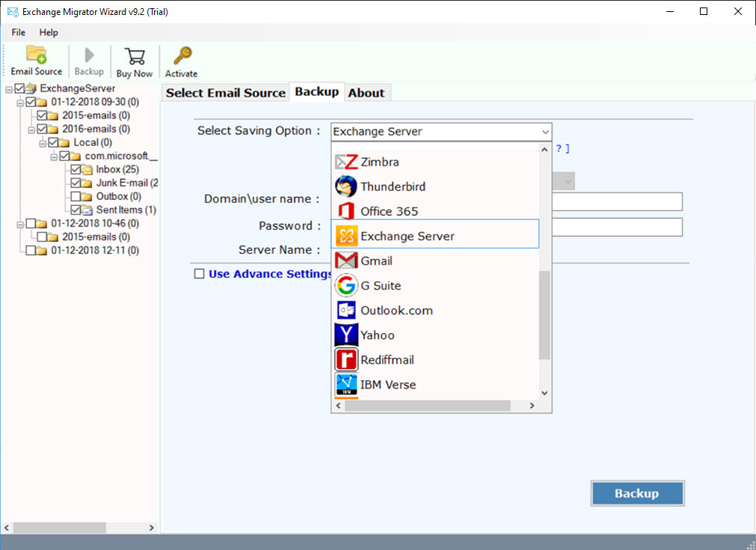Choose the Gmail envelope icon
756x550 pixels.
click(346, 260)
